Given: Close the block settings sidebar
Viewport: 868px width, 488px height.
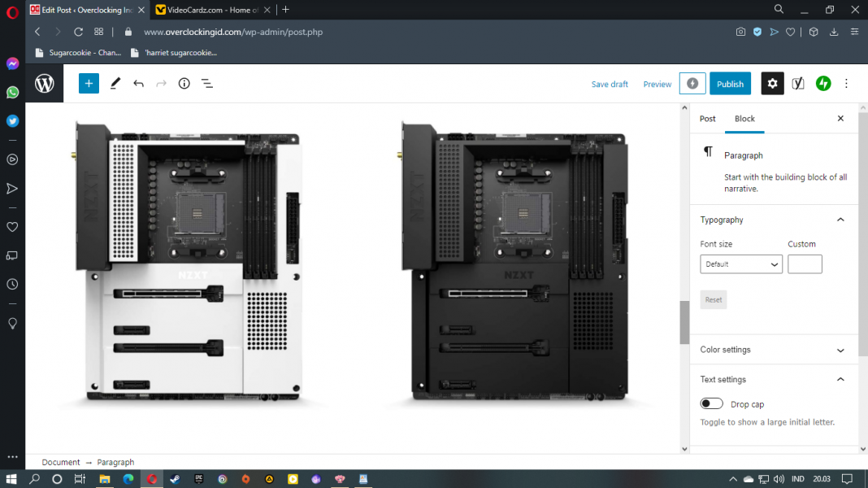Looking at the screenshot, I should coord(840,119).
